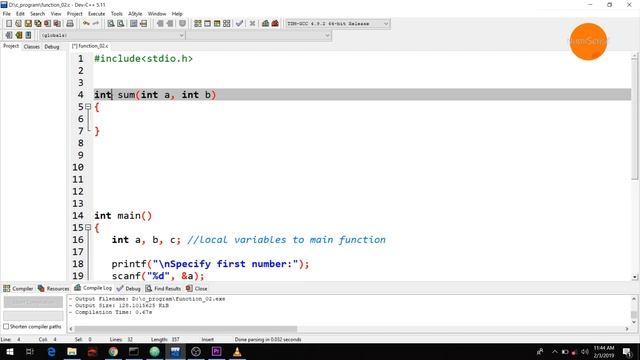The width and height of the screenshot is (640, 360).
Task: Switch to the Compiler bottom tab
Action: point(18,288)
